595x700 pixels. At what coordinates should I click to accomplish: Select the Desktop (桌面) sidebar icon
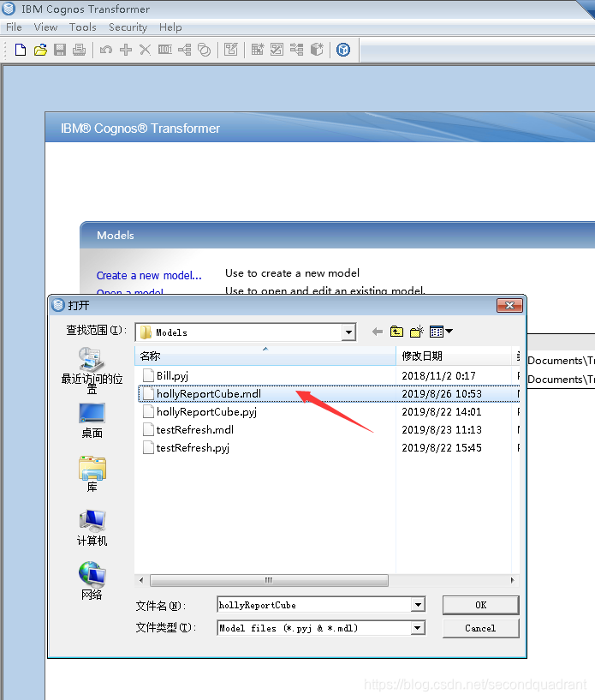pos(92,421)
